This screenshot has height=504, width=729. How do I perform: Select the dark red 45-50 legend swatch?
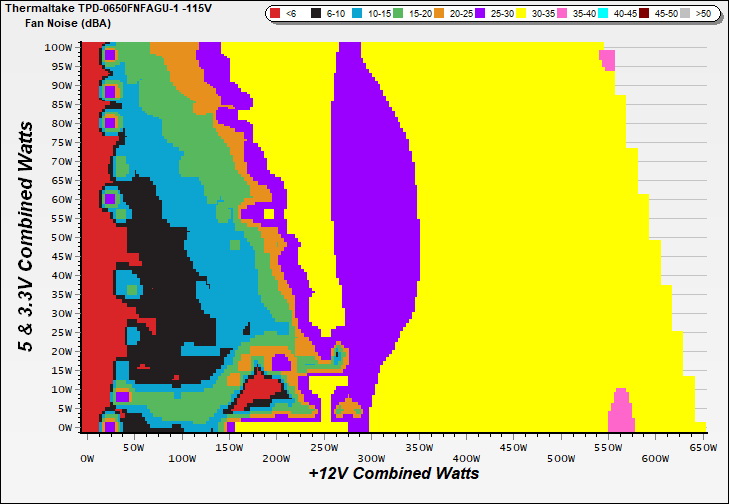pyautogui.click(x=644, y=14)
